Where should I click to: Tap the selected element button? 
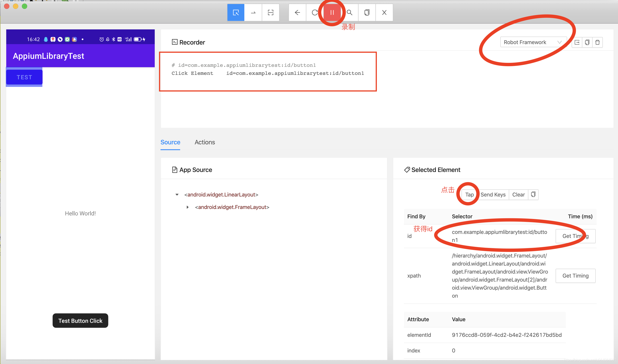click(469, 195)
